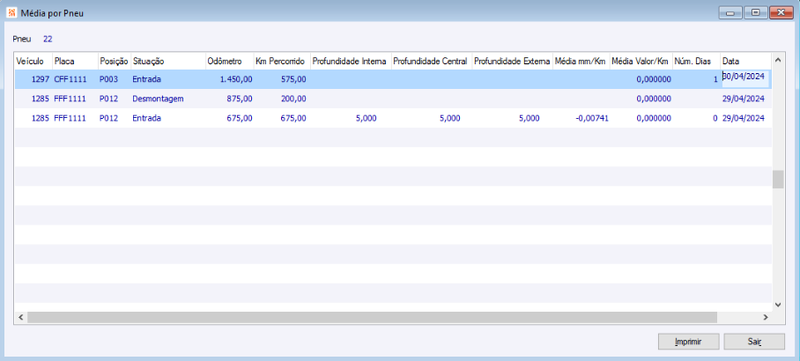This screenshot has width=800, height=361.
Task: Click the horizontal scrollbar thumb
Action: (372, 317)
